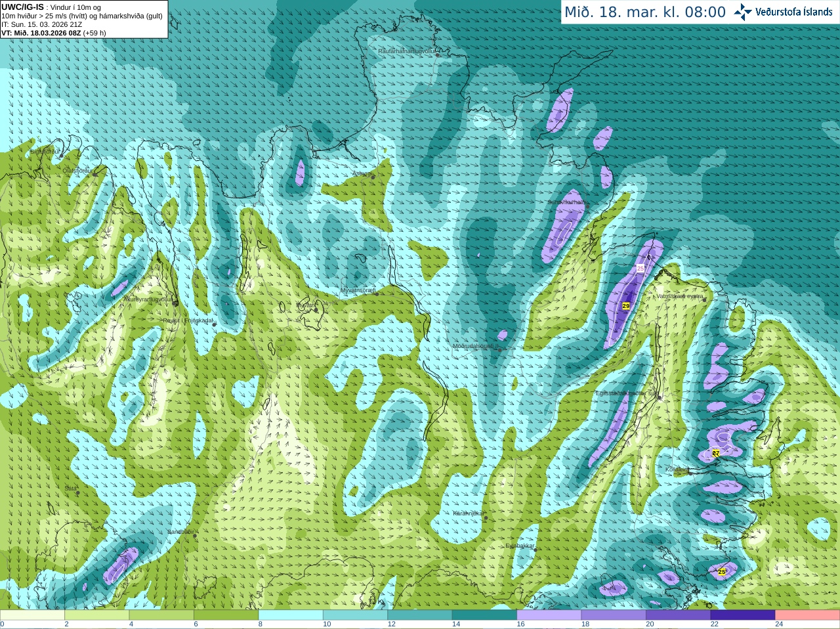
Task: Click the legend value 8
Action: pyautogui.click(x=261, y=624)
